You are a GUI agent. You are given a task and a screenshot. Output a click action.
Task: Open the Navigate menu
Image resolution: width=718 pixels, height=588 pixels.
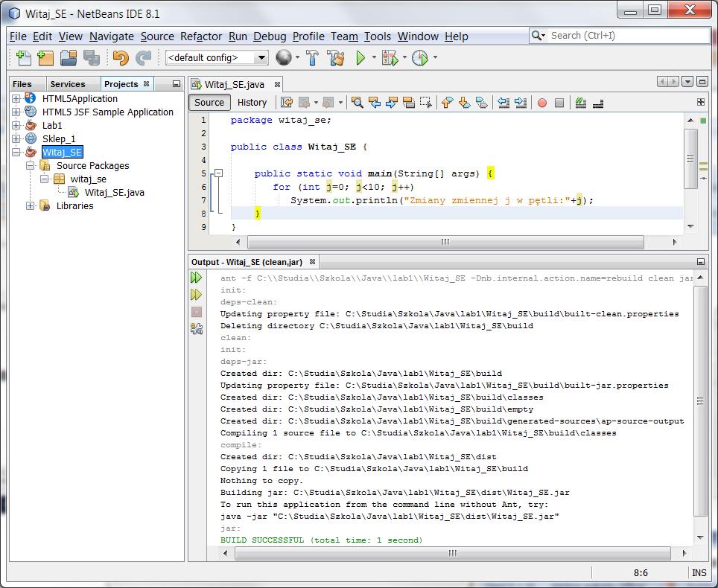click(x=112, y=36)
